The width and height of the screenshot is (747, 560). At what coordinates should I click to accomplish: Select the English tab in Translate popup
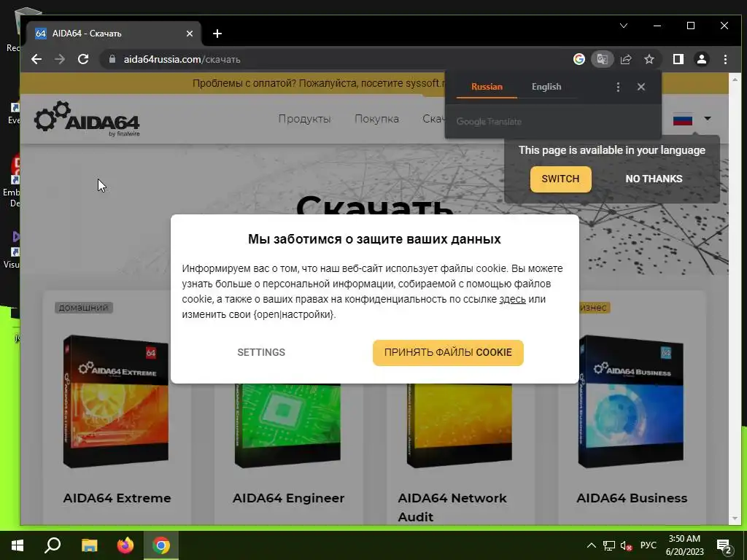coord(546,87)
